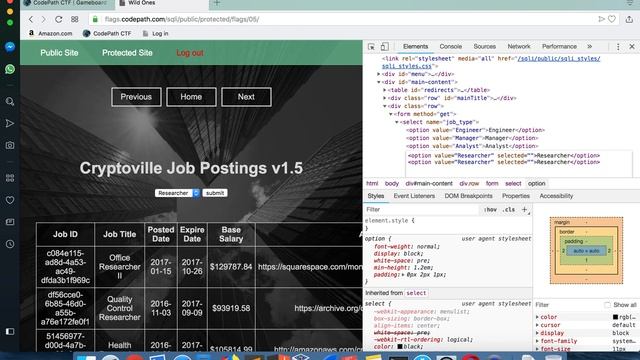
Task: Close the DevTools panel
Action: pyautogui.click(x=632, y=47)
